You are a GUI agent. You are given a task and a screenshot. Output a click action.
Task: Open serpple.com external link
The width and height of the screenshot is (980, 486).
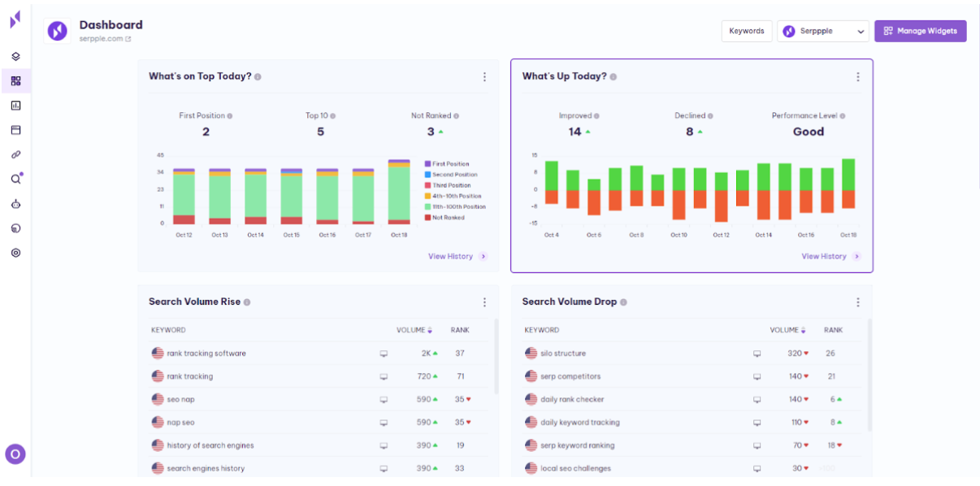click(x=105, y=39)
